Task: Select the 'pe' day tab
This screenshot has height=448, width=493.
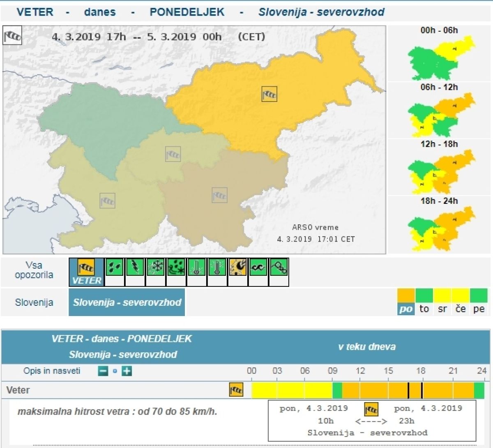Action: (x=479, y=309)
